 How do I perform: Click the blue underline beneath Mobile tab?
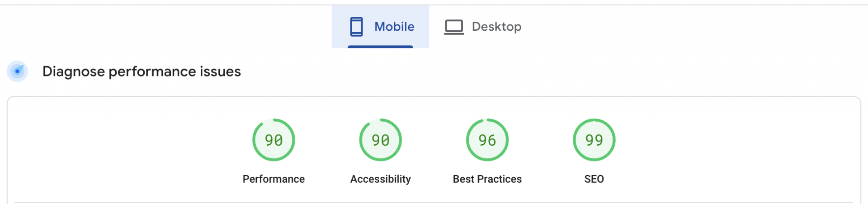380,47
